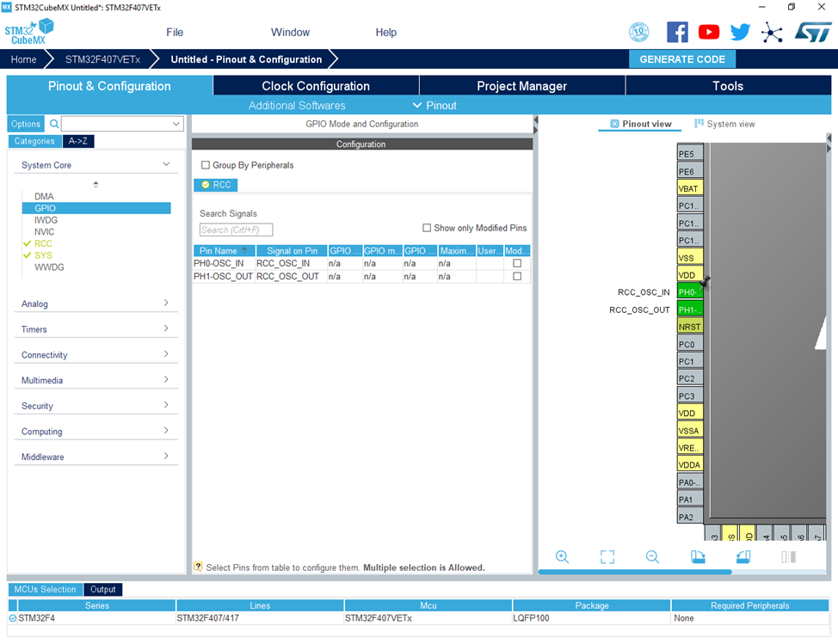Switch to Tools tab
The height and width of the screenshot is (644, 838).
click(x=728, y=86)
